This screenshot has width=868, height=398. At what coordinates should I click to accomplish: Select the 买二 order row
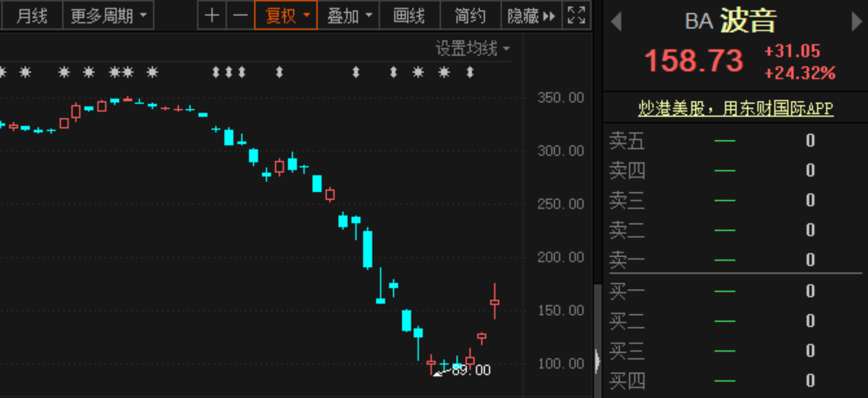click(x=735, y=321)
